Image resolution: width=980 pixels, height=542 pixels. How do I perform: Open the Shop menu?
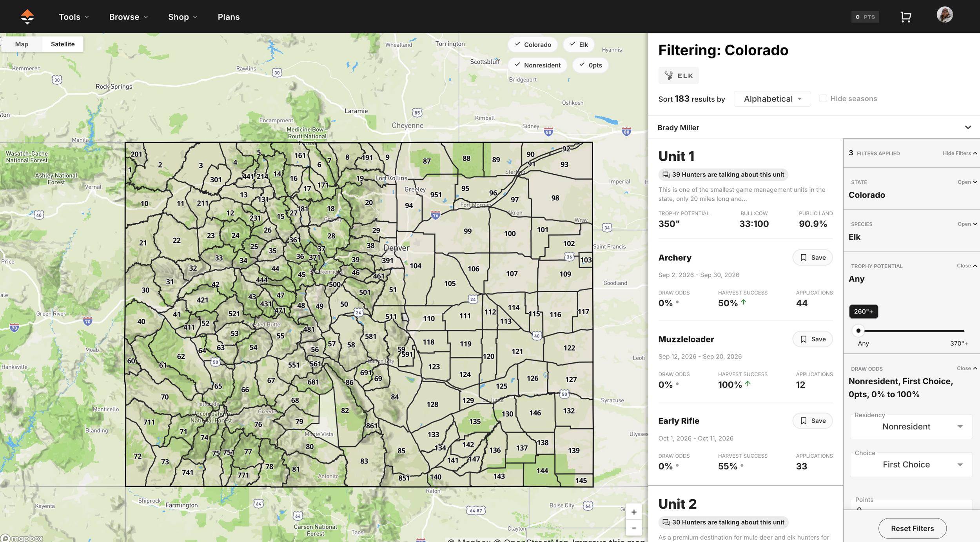183,17
